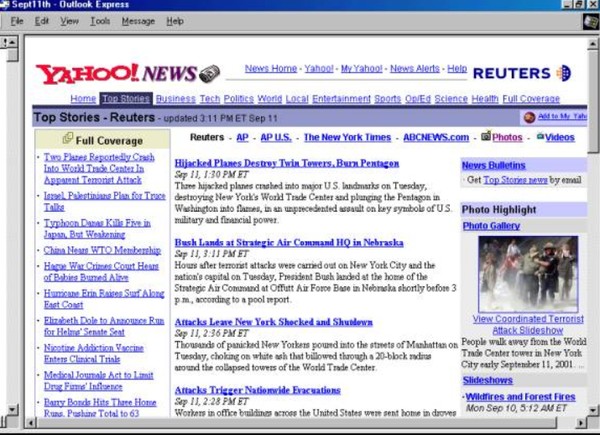Open the Help menu
Image resolution: width=600 pixels, height=435 pixels.
(x=175, y=21)
